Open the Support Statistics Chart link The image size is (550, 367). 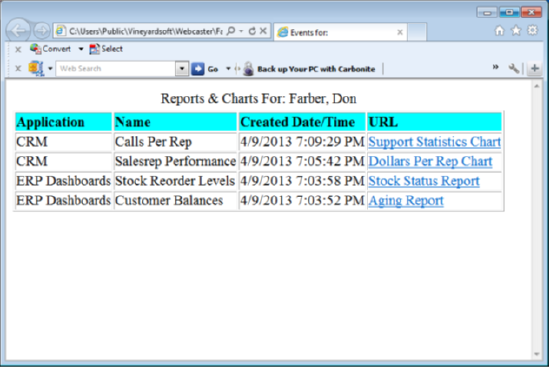(434, 142)
